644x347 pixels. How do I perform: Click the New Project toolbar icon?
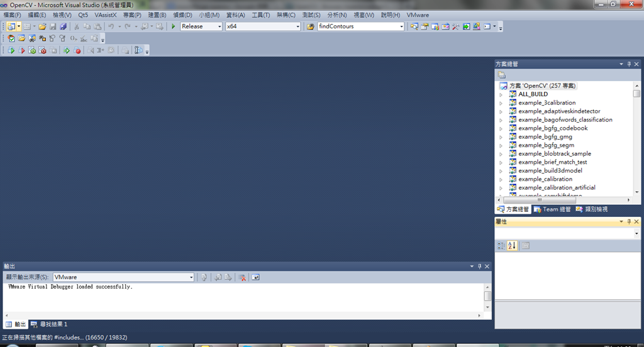click(11, 26)
